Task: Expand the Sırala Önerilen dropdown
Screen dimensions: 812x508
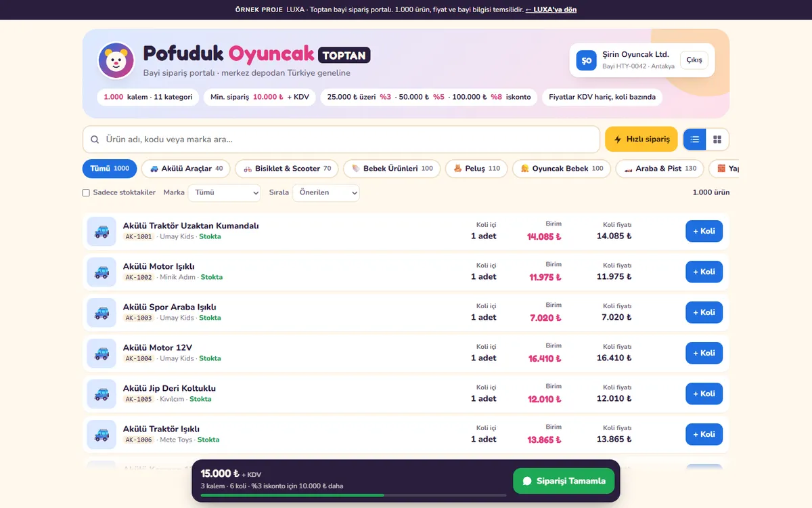Action: coord(325,193)
